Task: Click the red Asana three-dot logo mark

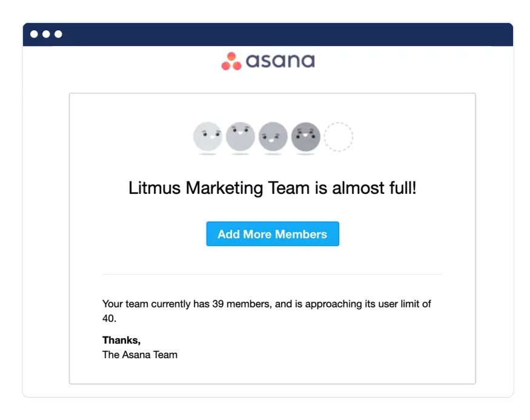Action: [x=231, y=61]
